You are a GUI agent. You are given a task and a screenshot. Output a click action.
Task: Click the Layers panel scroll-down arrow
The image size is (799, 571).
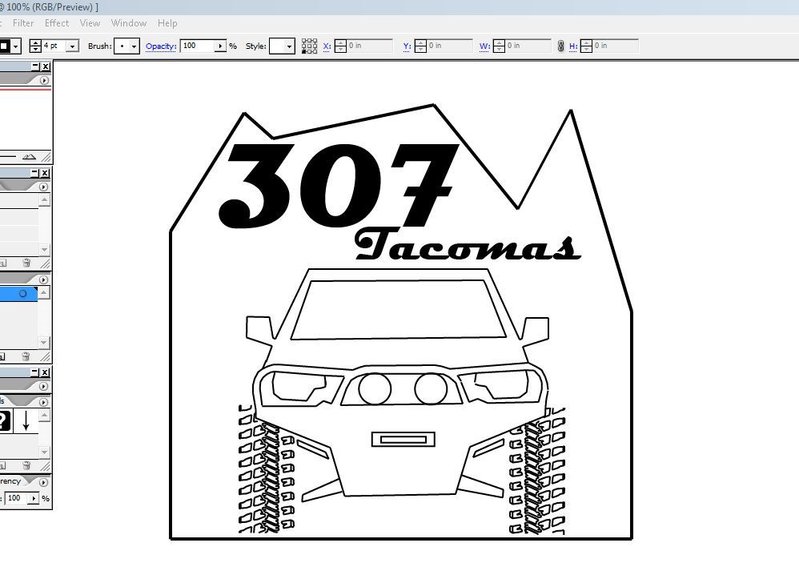pos(44,342)
